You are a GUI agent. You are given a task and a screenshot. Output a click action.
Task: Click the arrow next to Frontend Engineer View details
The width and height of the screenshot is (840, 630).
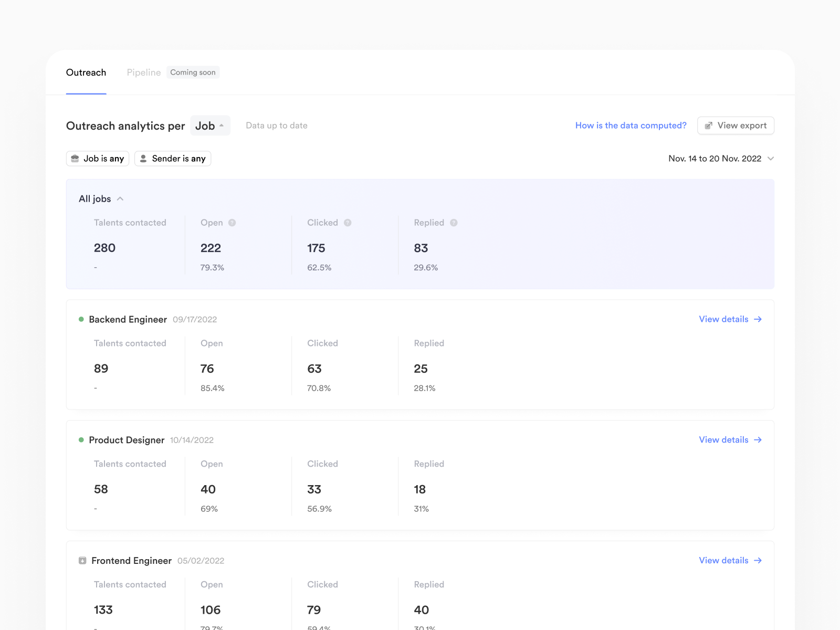tap(758, 561)
